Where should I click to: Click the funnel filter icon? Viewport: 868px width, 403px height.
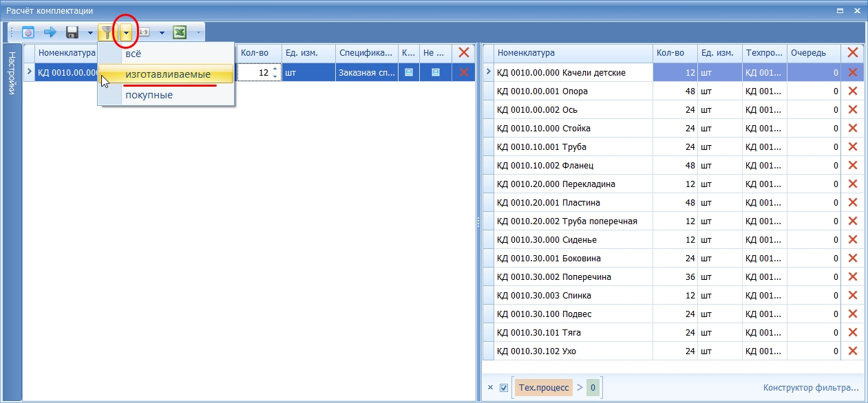(107, 32)
